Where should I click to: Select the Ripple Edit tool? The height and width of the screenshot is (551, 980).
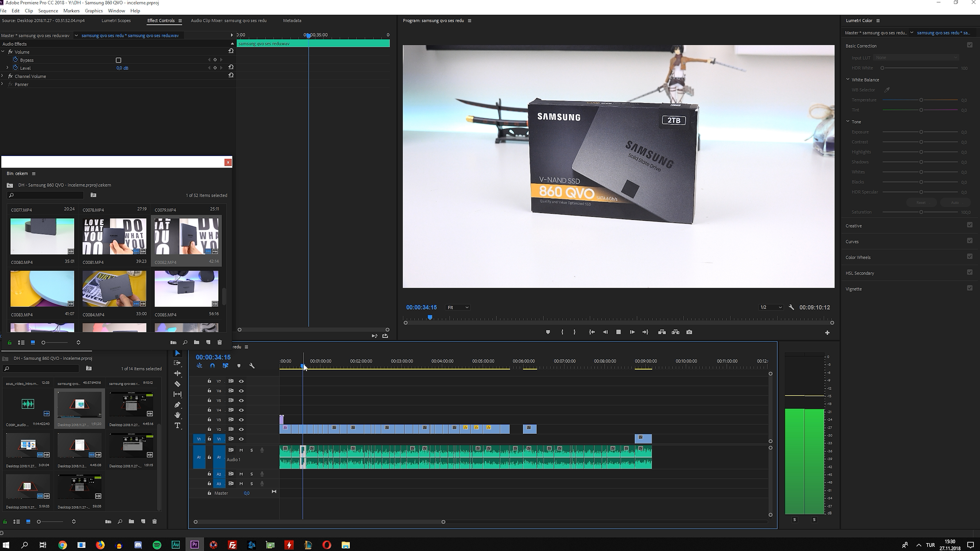point(177,373)
